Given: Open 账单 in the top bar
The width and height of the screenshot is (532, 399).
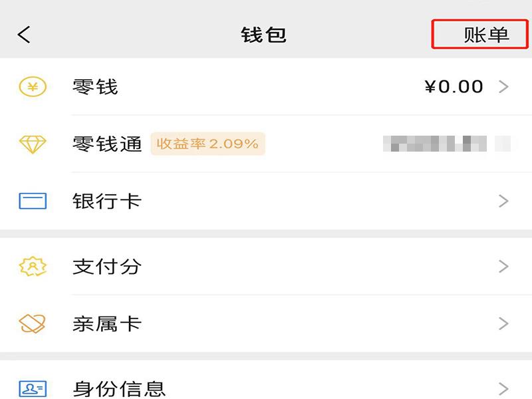Looking at the screenshot, I should click(486, 35).
